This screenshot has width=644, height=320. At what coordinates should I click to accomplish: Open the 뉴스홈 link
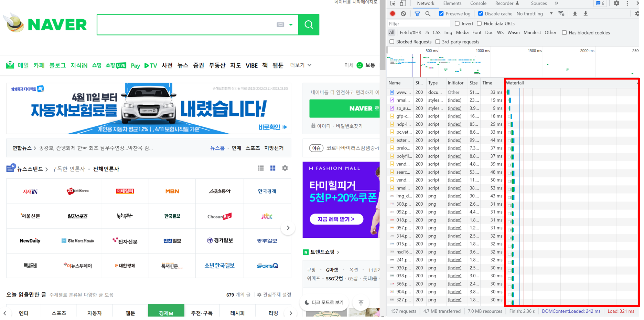coord(217,148)
